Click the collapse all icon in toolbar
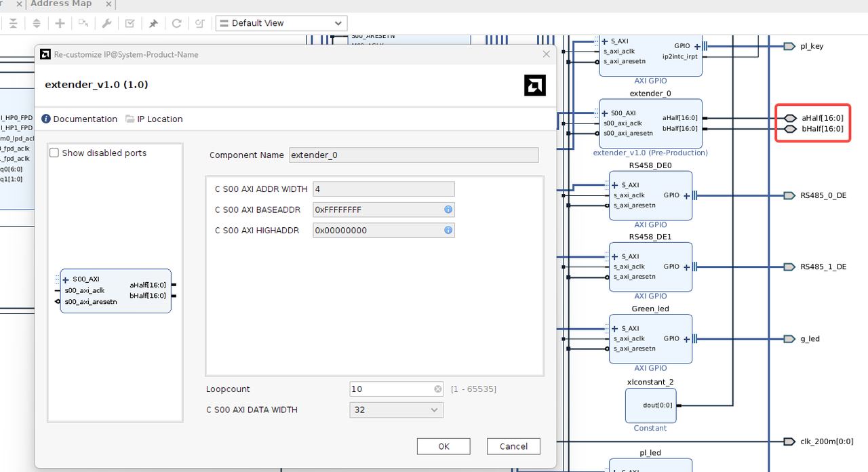Image resolution: width=868 pixels, height=472 pixels. click(14, 23)
